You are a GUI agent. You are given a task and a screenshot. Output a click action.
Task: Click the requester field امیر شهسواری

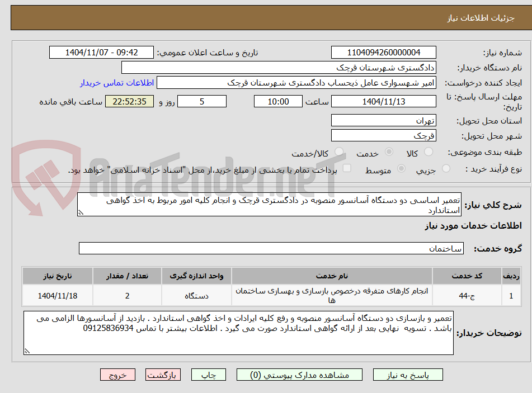296,83
